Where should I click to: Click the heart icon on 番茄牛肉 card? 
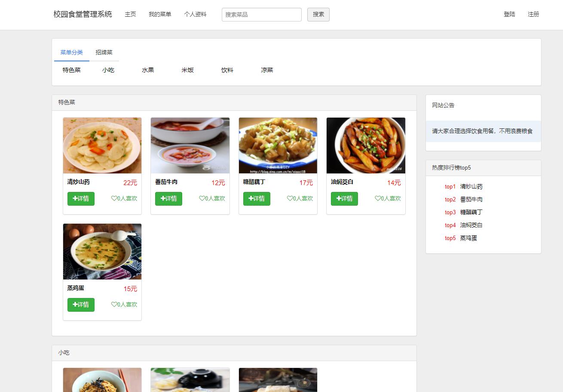coord(202,198)
